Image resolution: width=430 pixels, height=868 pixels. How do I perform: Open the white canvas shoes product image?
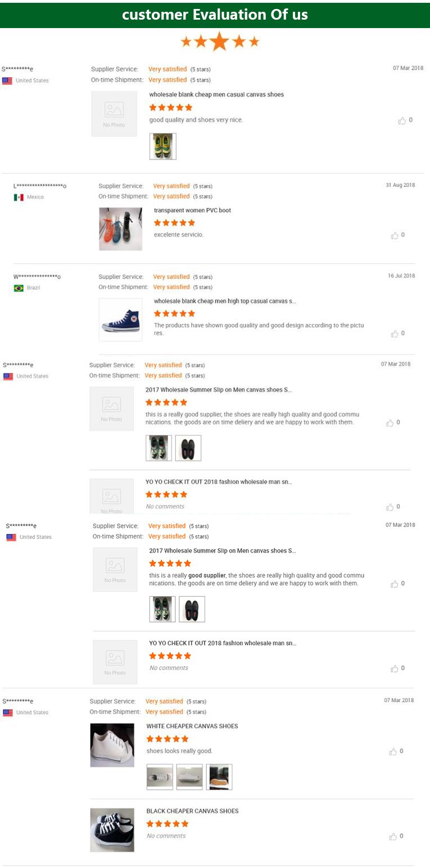point(112,745)
